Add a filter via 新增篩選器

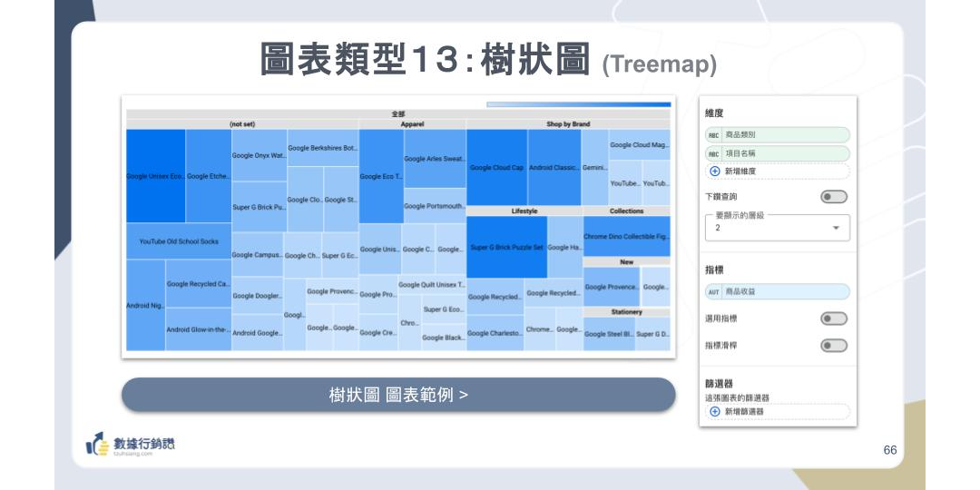click(x=778, y=412)
